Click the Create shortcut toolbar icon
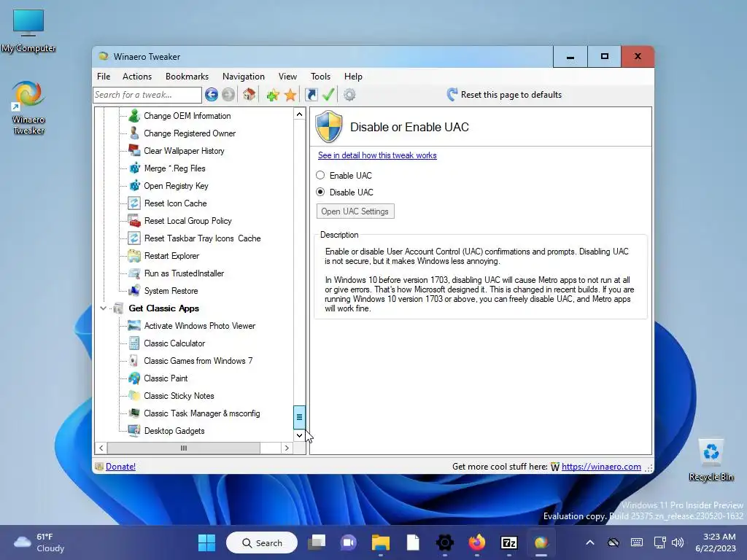 click(311, 95)
